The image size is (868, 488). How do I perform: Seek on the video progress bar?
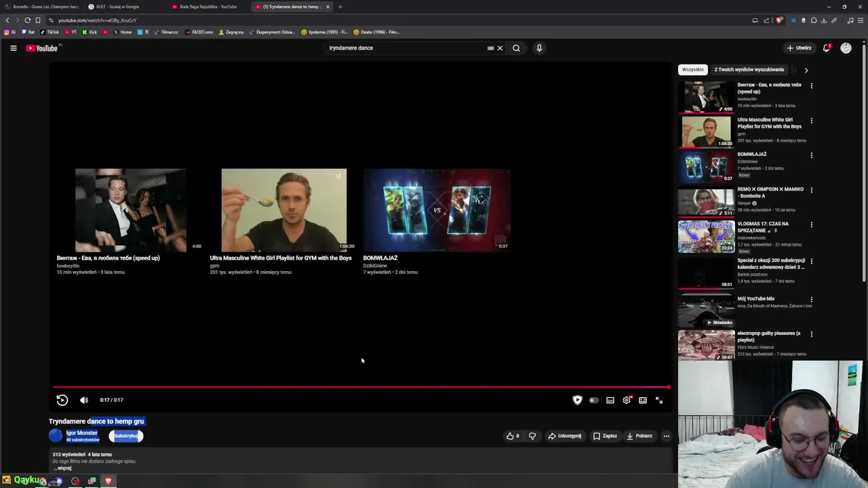(x=361, y=388)
